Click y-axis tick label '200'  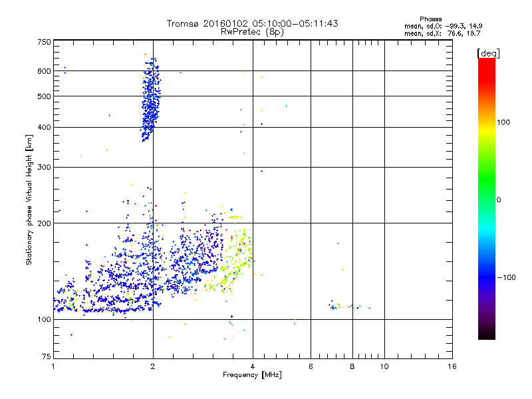tap(44, 223)
